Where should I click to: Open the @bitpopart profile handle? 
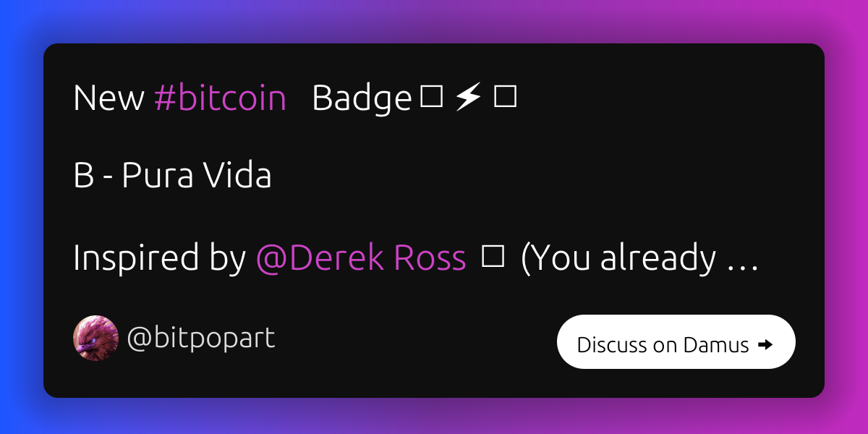(200, 338)
